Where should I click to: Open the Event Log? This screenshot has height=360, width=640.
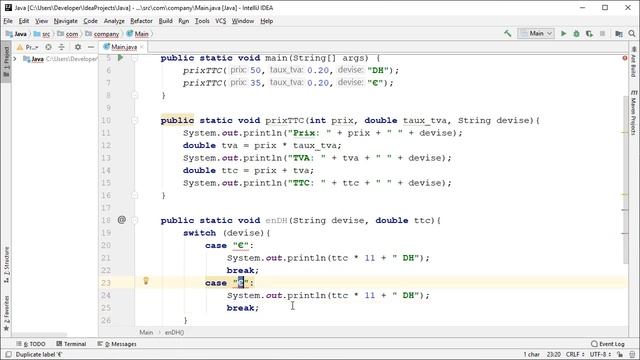pos(608,344)
